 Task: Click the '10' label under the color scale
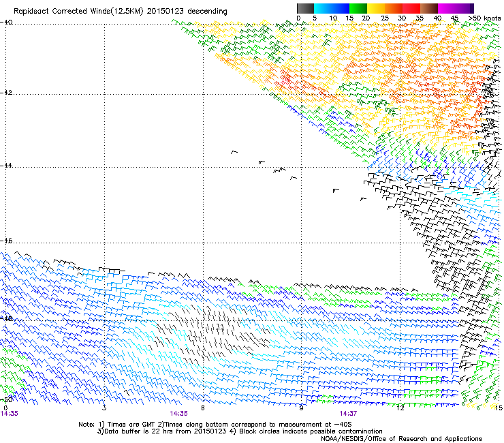333,18
